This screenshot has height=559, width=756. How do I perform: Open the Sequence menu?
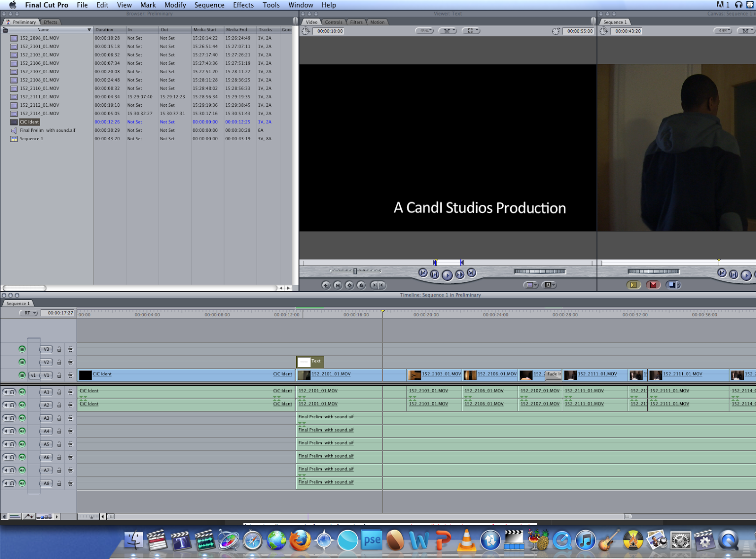pos(209,5)
